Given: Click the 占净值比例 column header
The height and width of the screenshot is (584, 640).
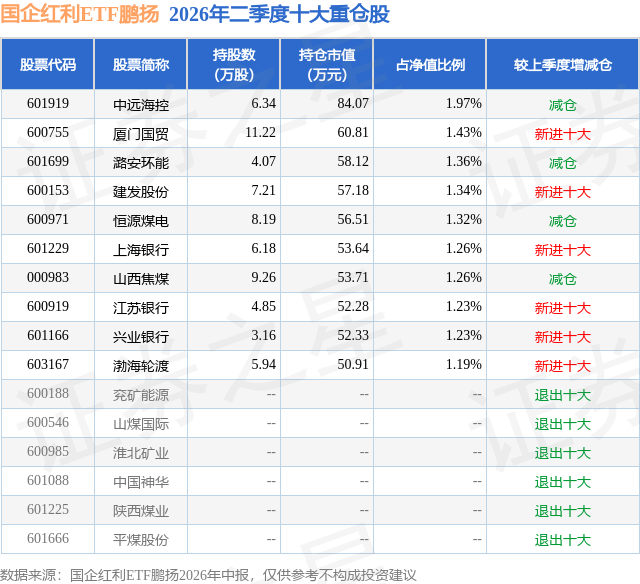Looking at the screenshot, I should pyautogui.click(x=430, y=64).
